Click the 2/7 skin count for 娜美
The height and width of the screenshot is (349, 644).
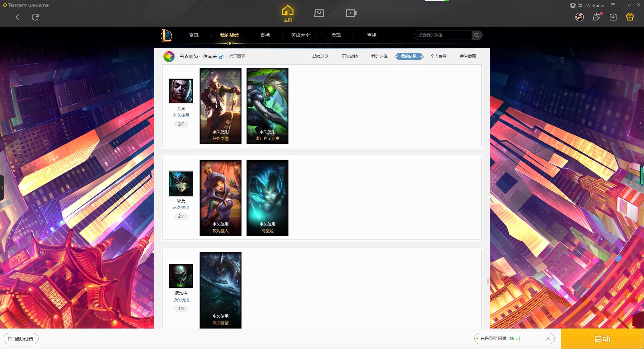coord(181,216)
